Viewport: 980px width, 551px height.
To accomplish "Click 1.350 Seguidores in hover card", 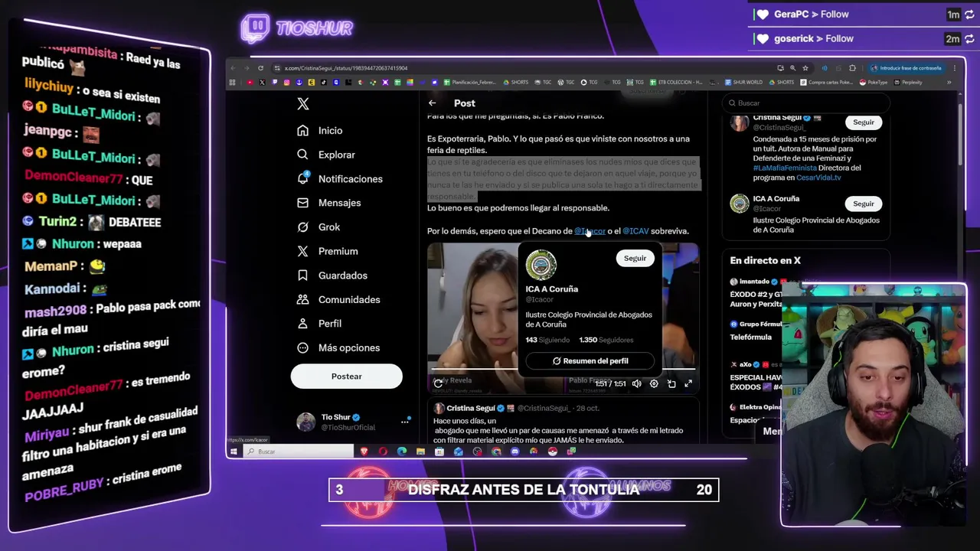I will [x=606, y=340].
